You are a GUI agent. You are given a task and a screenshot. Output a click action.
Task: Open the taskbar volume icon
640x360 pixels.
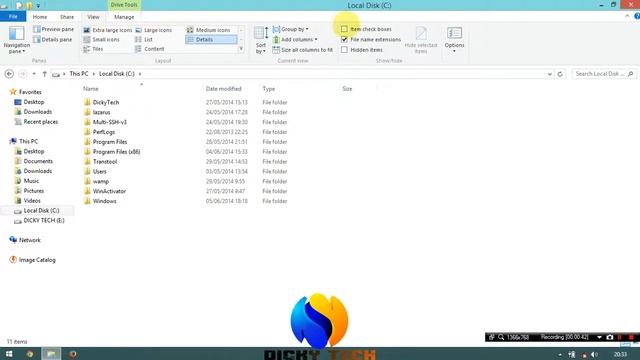click(594, 355)
